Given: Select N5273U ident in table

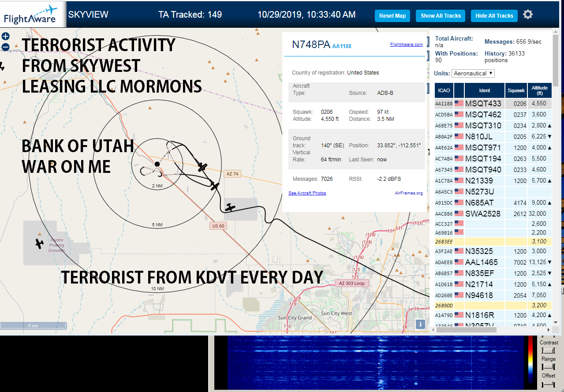Looking at the screenshot, I should click(x=480, y=192).
